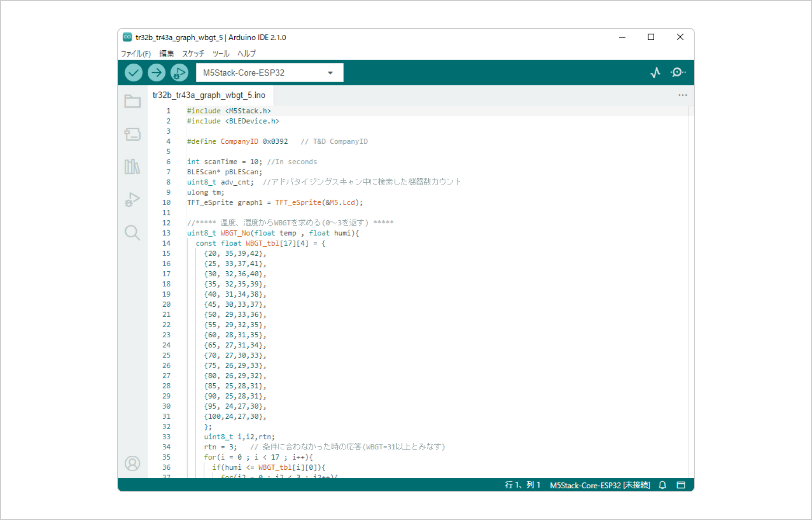This screenshot has height=520, width=812.
Task: Click the Arduino logo in the title bar
Action: [x=127, y=37]
